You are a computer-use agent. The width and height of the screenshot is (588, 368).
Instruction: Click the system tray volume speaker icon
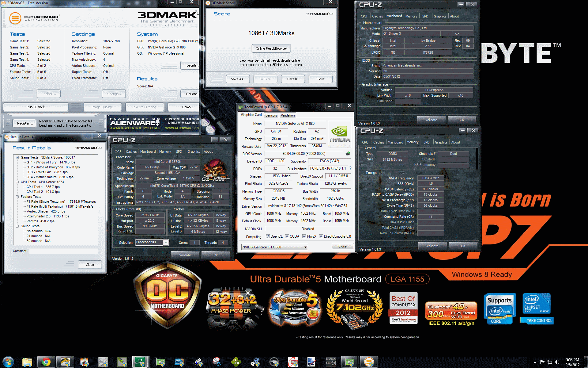[x=557, y=362]
